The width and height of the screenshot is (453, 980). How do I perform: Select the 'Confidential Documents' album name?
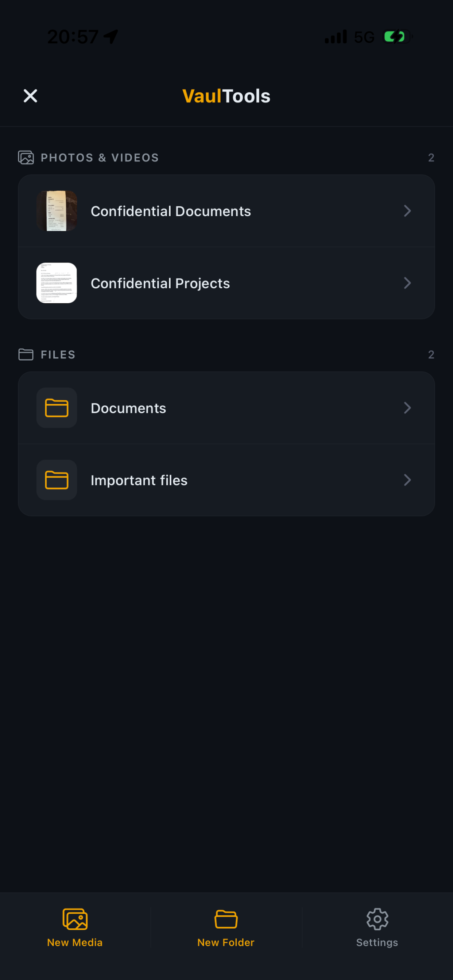(171, 211)
